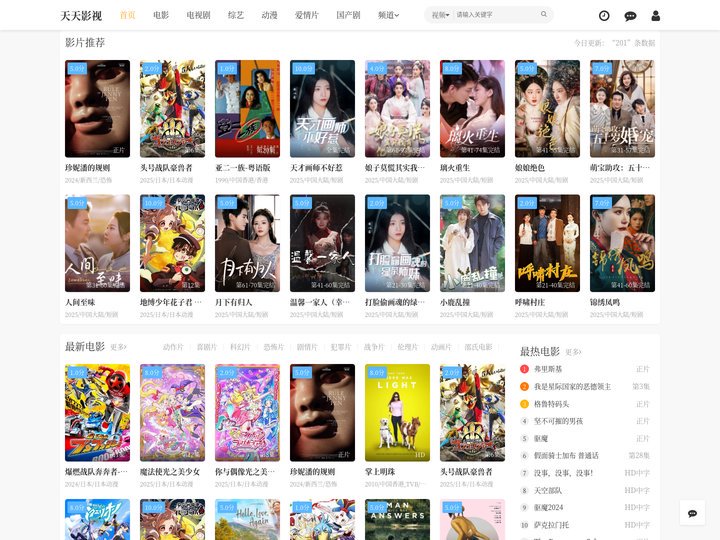This screenshot has width=720, height=540.
Task: Open the messages chat bubble in header
Action: pos(630,16)
